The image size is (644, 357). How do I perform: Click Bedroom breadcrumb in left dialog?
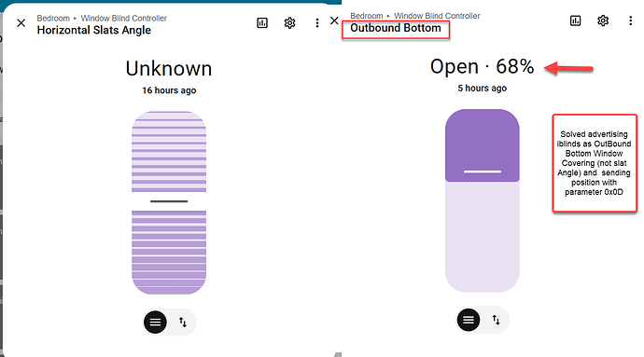click(53, 19)
